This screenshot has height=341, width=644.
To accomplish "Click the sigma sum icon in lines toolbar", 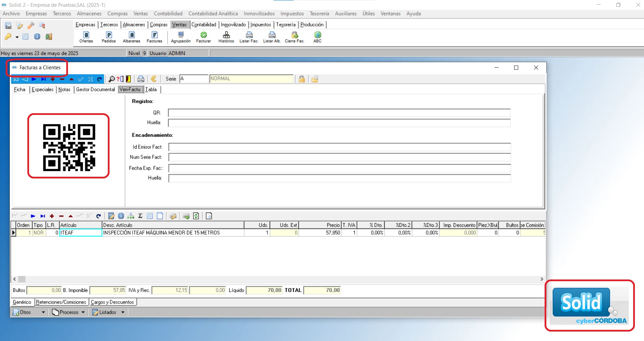I will pos(140,216).
